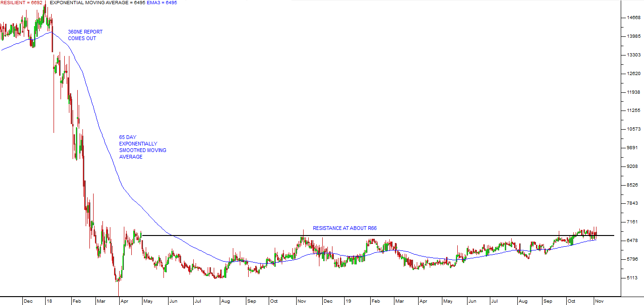Click the Feb label right after the 18 marker
The width and height of the screenshot is (644, 305).
[76, 301]
